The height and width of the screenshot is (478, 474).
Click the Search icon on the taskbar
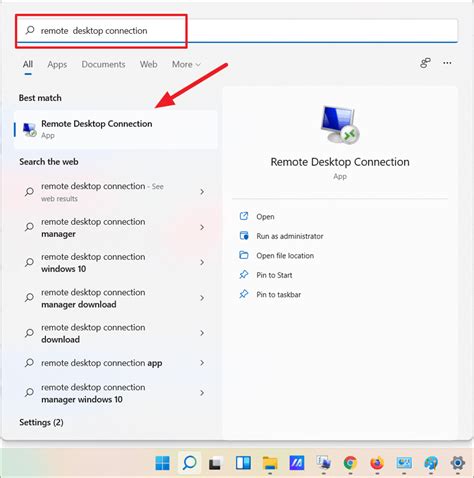pyautogui.click(x=190, y=463)
